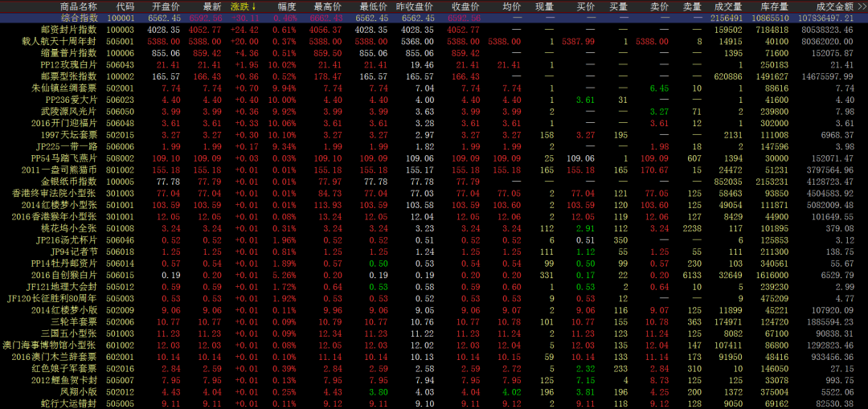
Task: Click code 508002 in the 代码 column
Action: point(120,158)
